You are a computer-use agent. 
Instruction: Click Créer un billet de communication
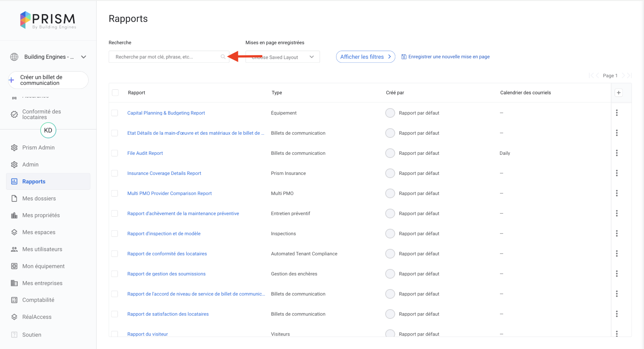(48, 80)
